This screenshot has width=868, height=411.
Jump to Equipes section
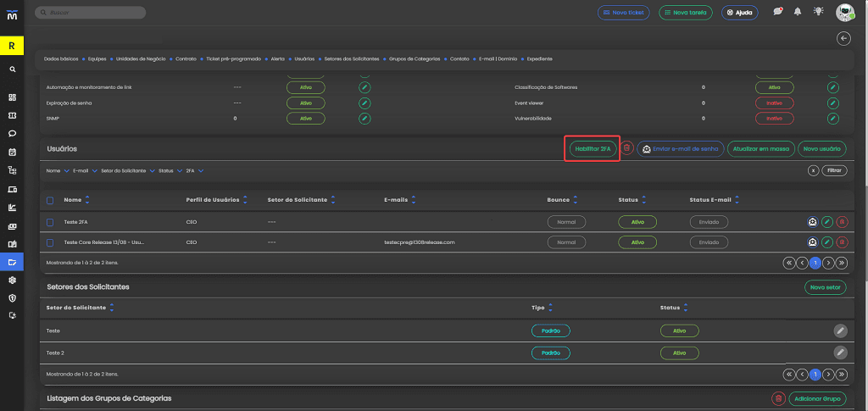97,58
